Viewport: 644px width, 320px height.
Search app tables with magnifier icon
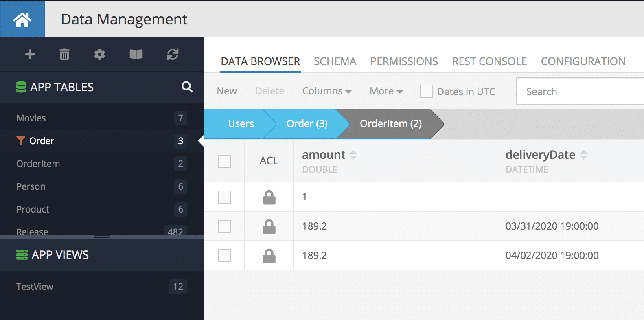[187, 87]
